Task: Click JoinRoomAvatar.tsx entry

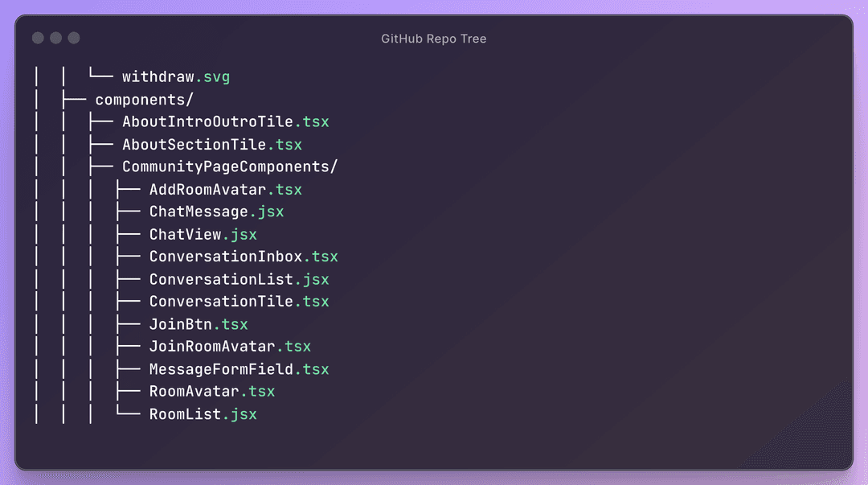Action: (230, 347)
